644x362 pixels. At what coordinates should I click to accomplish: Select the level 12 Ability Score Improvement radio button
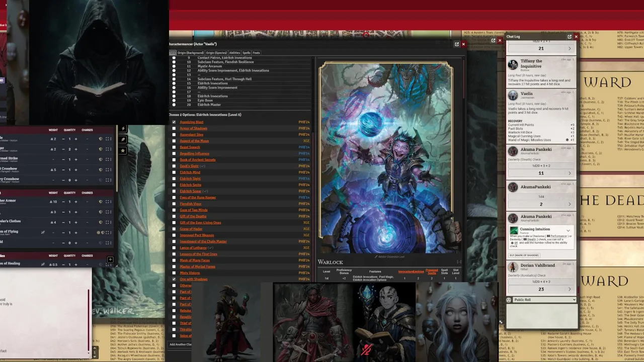coord(174,70)
